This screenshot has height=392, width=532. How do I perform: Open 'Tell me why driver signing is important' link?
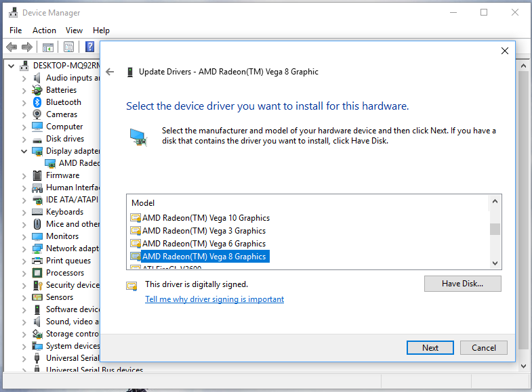[x=214, y=299]
